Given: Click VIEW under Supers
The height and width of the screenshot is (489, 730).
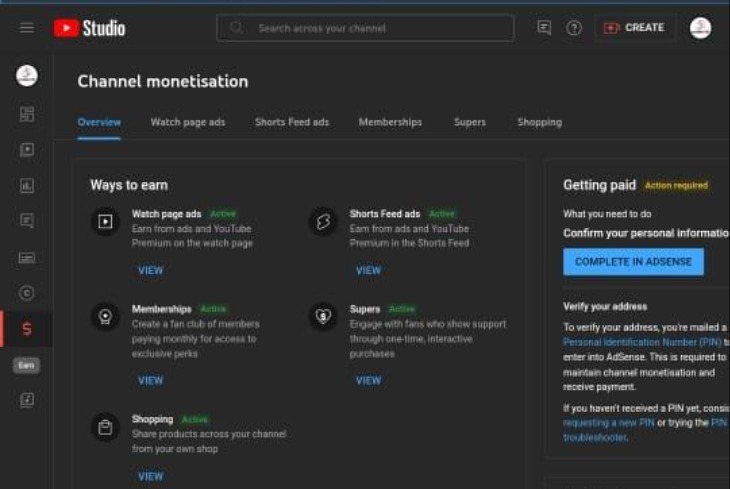Looking at the screenshot, I should (x=369, y=380).
